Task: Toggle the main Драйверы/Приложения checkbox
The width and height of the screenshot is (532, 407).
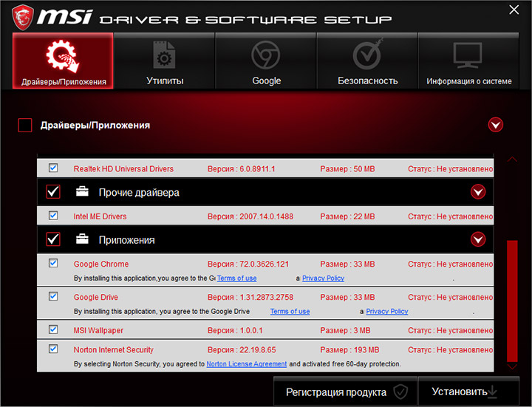Action: pyautogui.click(x=25, y=125)
